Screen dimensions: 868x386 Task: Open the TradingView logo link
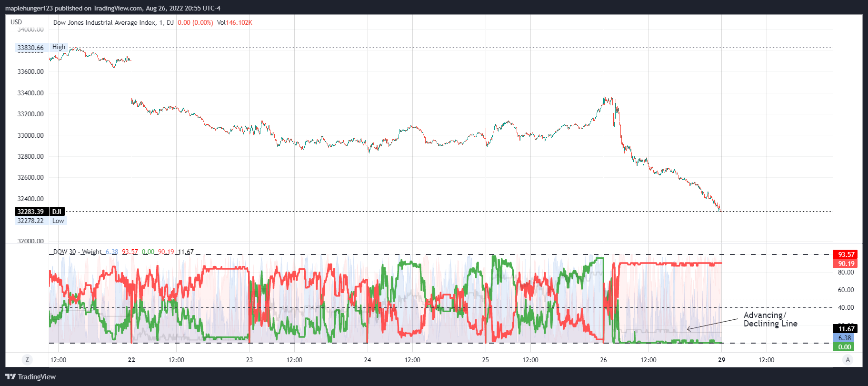[30, 376]
